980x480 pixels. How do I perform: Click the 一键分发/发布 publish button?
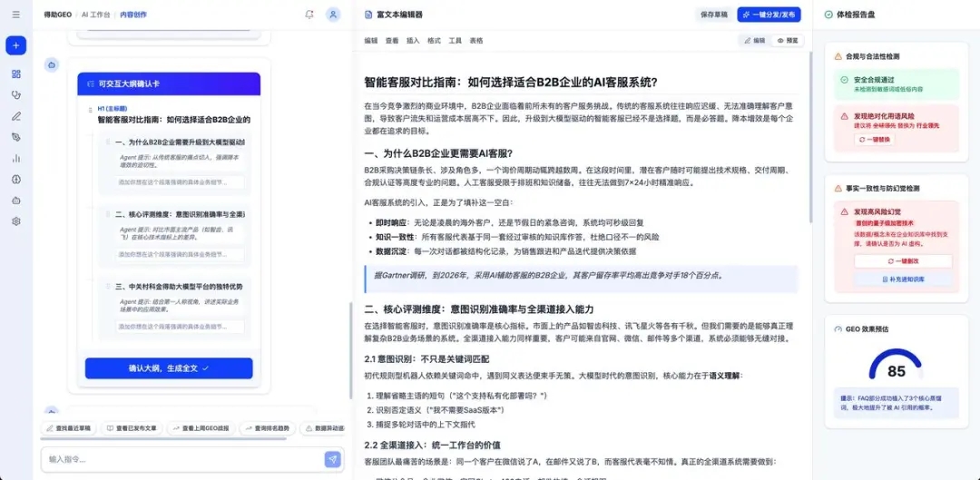pos(769,15)
